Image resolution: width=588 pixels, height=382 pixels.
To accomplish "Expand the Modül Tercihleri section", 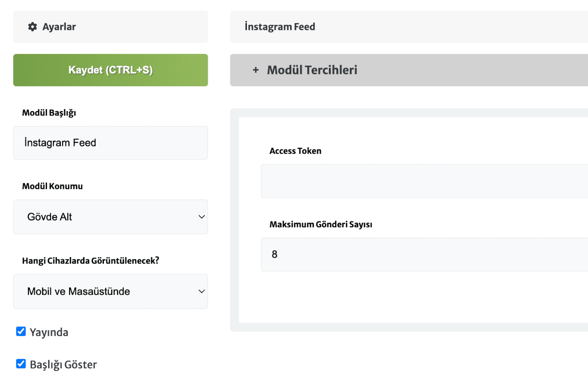I will [x=312, y=70].
